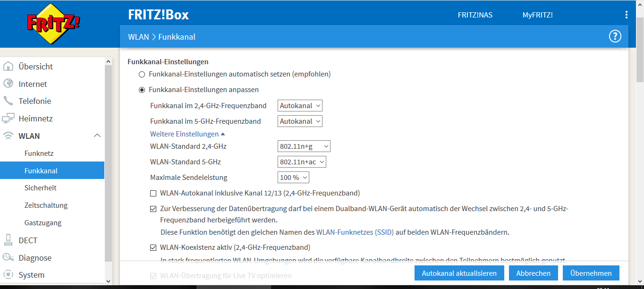Click sidebar scrollbar up arrow
644x289 pixels.
(x=108, y=61)
